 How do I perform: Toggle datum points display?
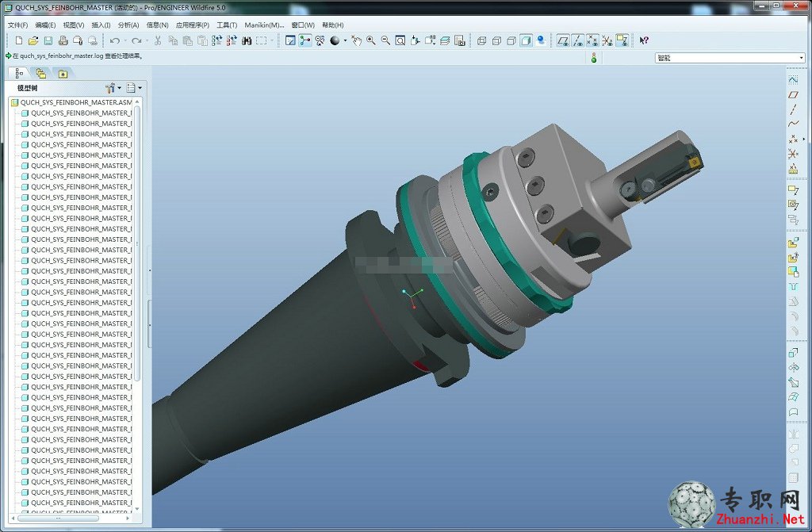click(592, 40)
